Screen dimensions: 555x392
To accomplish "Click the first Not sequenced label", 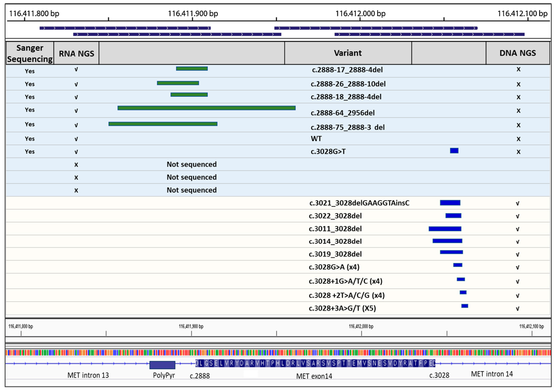I will coord(191,164).
